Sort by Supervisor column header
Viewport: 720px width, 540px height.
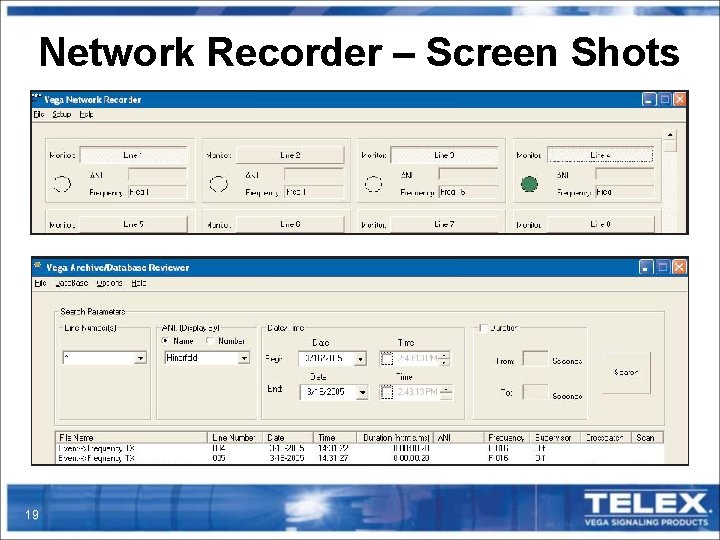[556, 438]
